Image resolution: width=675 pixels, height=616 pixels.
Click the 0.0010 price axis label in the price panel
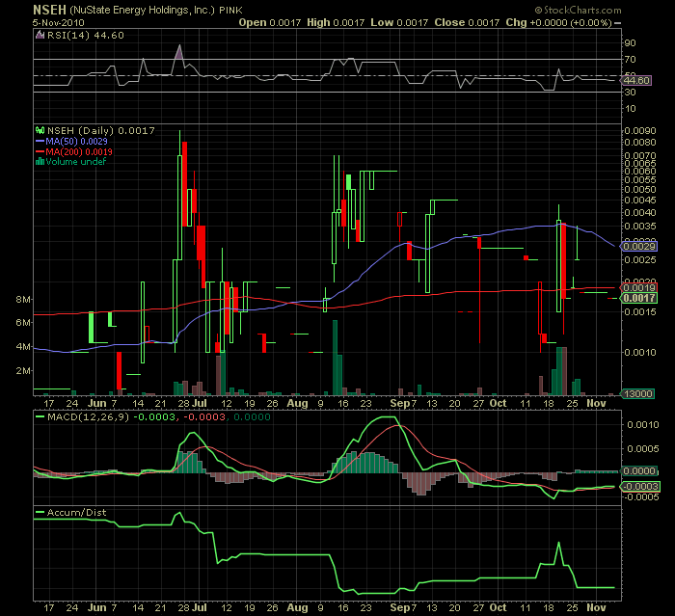[640, 352]
